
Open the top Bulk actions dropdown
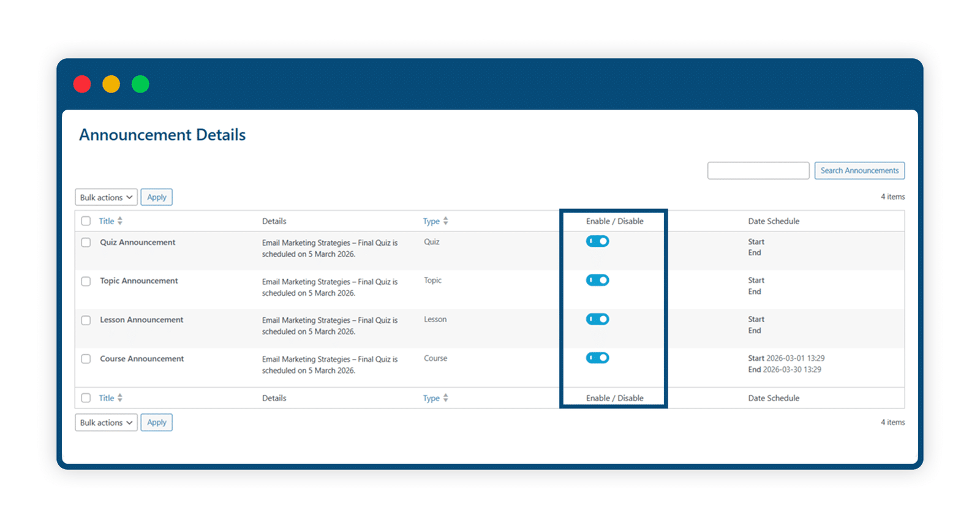[x=106, y=197]
